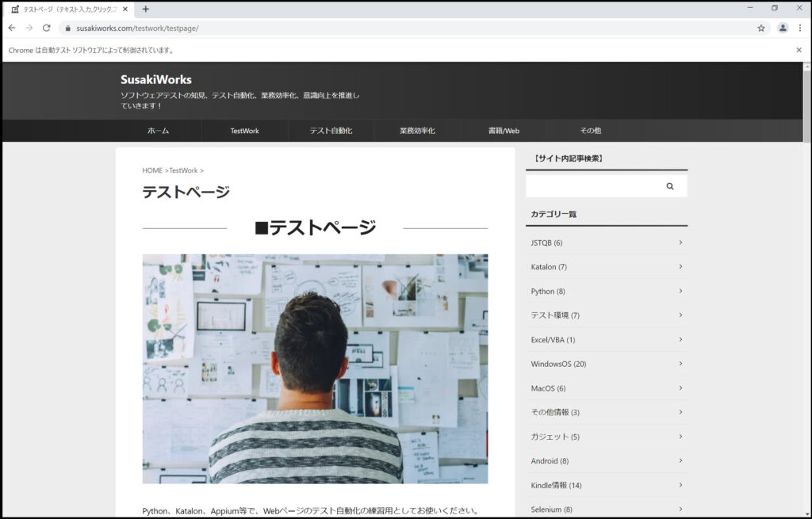The width and height of the screenshot is (812, 519).
Task: Click the カテゴリ一覧 sidebar heading
Action: pos(553,214)
